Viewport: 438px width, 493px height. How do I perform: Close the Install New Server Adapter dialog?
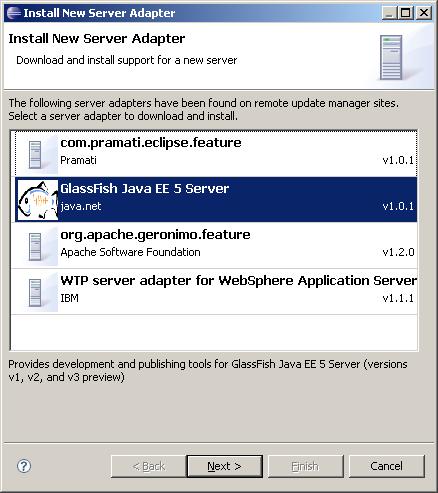coord(424,13)
